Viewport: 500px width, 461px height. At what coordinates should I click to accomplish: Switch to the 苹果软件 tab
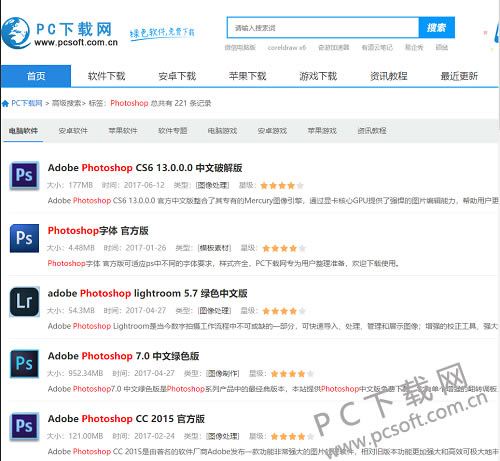[123, 131]
